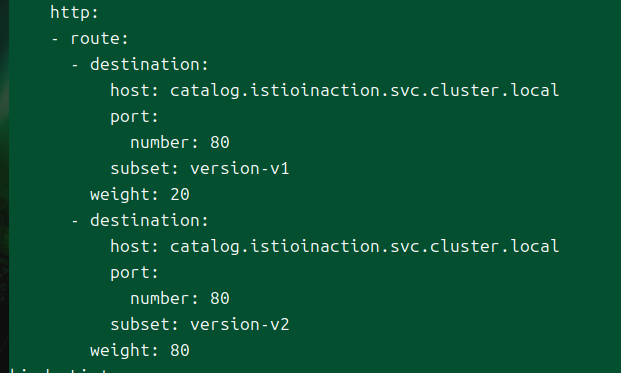The width and height of the screenshot is (621, 373).
Task: Click the "route:" key text
Action: click(99, 39)
